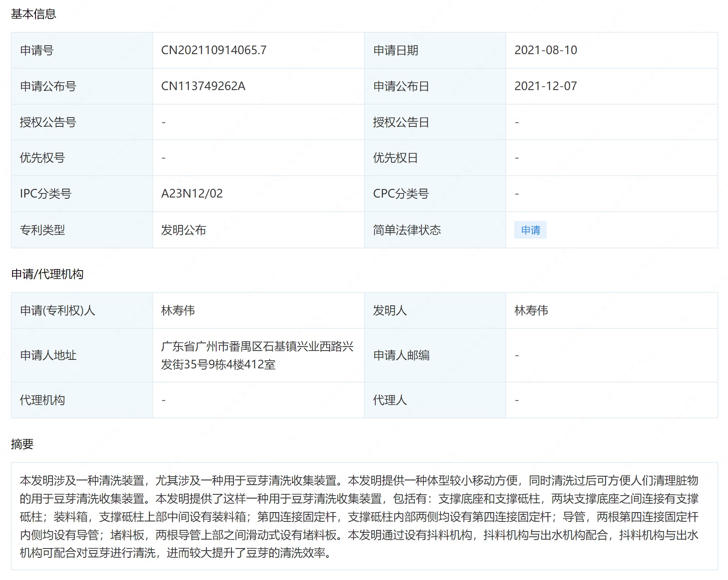Click the 申请人邮编 label cell

tap(435, 355)
